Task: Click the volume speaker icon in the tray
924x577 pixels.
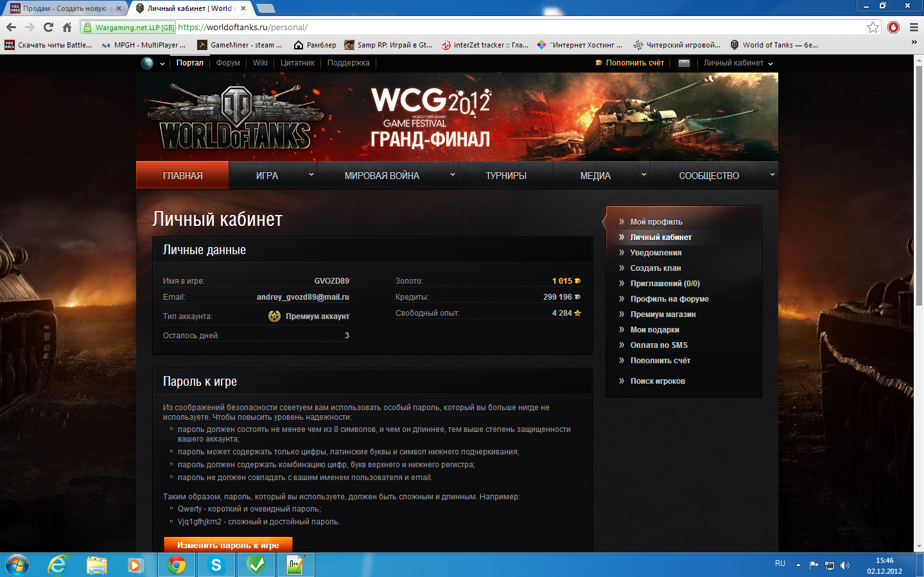Action: [844, 565]
